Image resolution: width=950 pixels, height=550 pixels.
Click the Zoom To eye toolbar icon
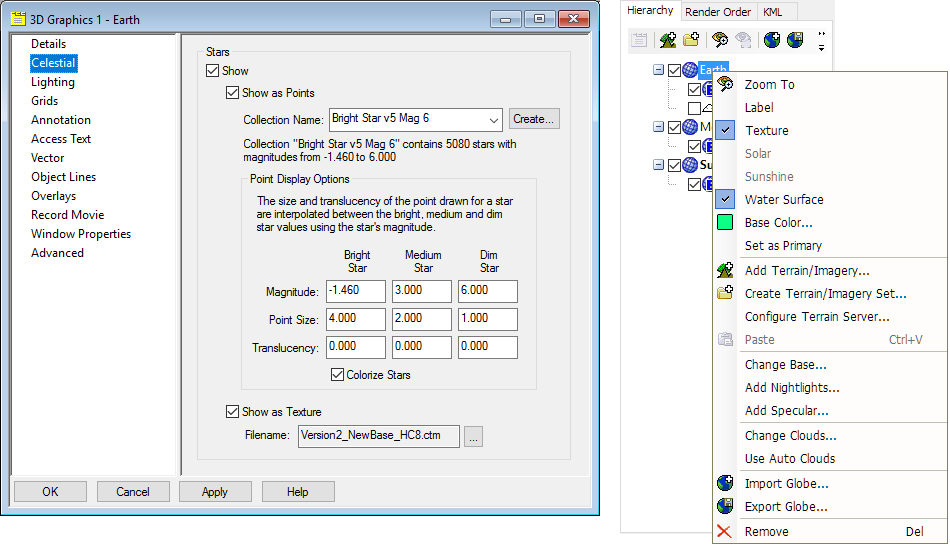[719, 40]
